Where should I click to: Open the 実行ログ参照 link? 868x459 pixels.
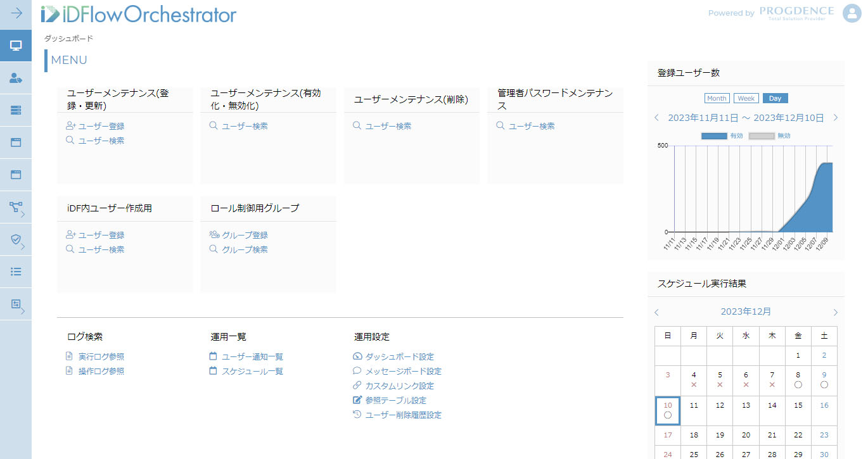[101, 357]
